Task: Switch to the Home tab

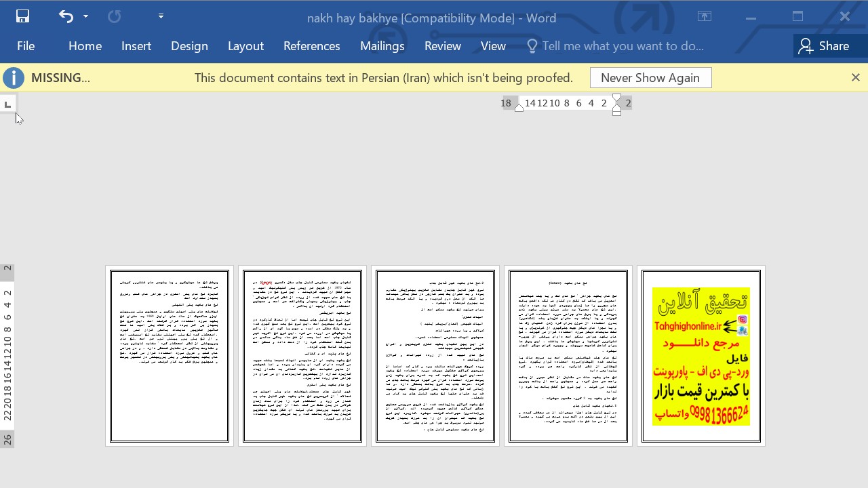Action: click(x=85, y=46)
